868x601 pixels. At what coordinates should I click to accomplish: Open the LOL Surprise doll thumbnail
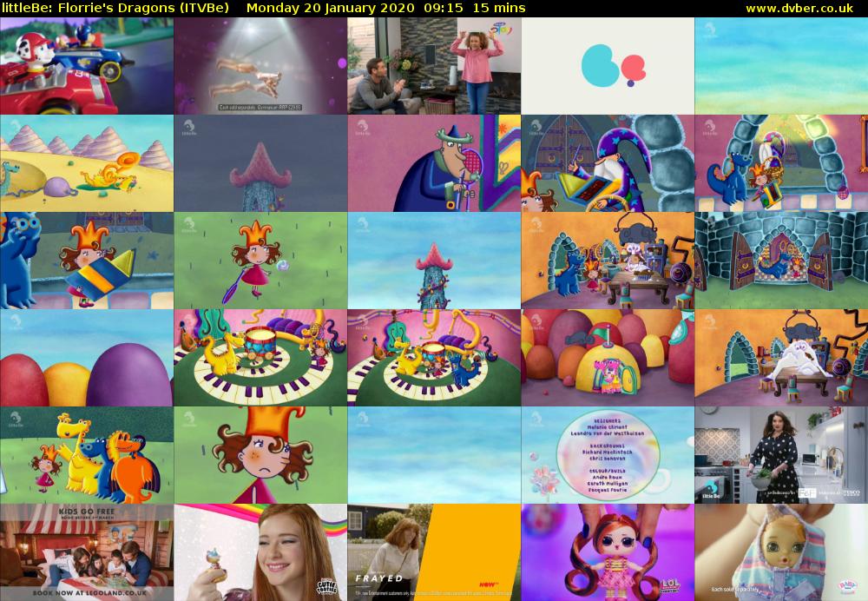[x=608, y=552]
